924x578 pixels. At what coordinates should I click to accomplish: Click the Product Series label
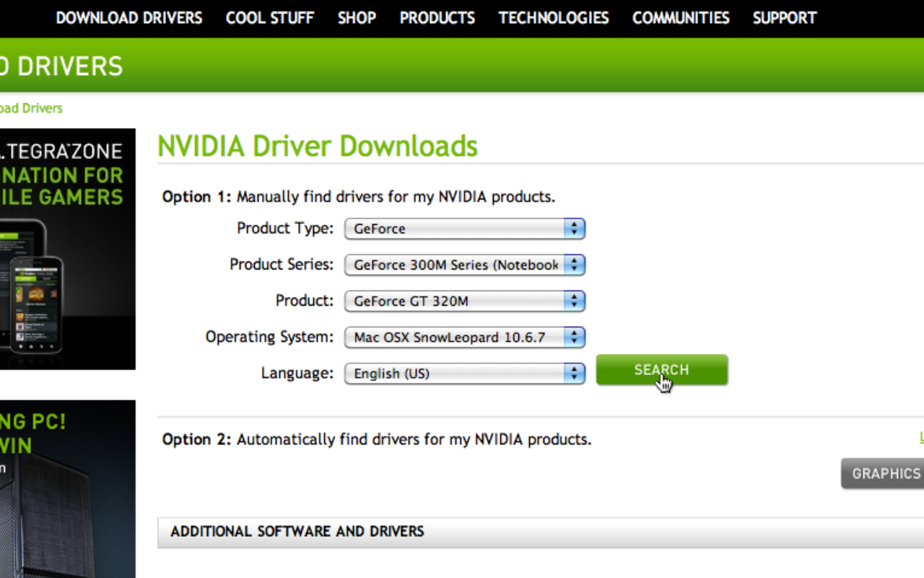point(282,264)
